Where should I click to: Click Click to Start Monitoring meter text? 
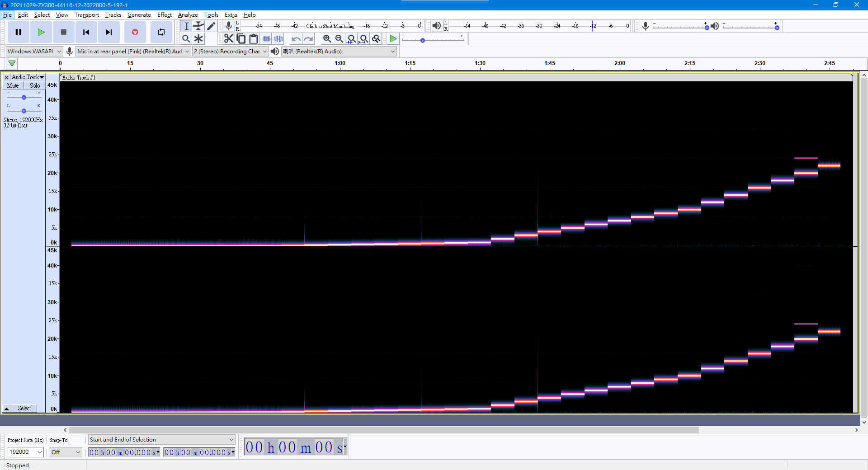(x=330, y=26)
